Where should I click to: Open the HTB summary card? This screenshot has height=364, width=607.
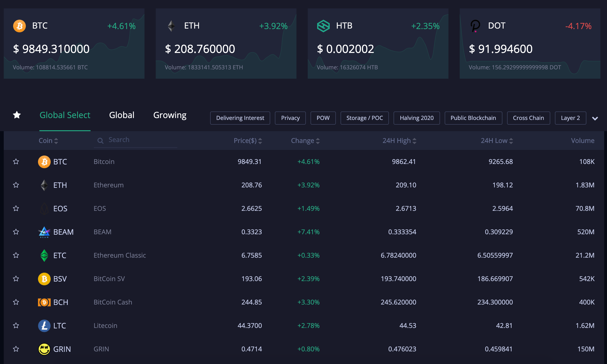tap(378, 44)
